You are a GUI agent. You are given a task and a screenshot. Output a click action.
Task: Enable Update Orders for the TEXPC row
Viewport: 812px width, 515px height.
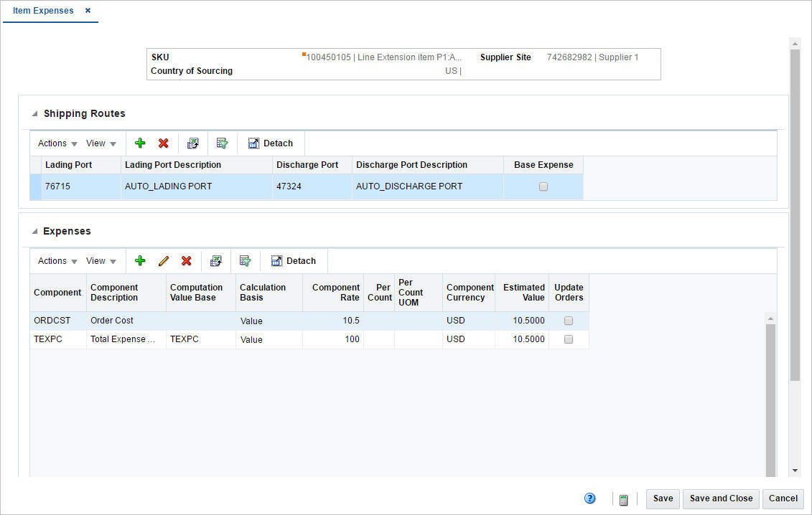(569, 339)
